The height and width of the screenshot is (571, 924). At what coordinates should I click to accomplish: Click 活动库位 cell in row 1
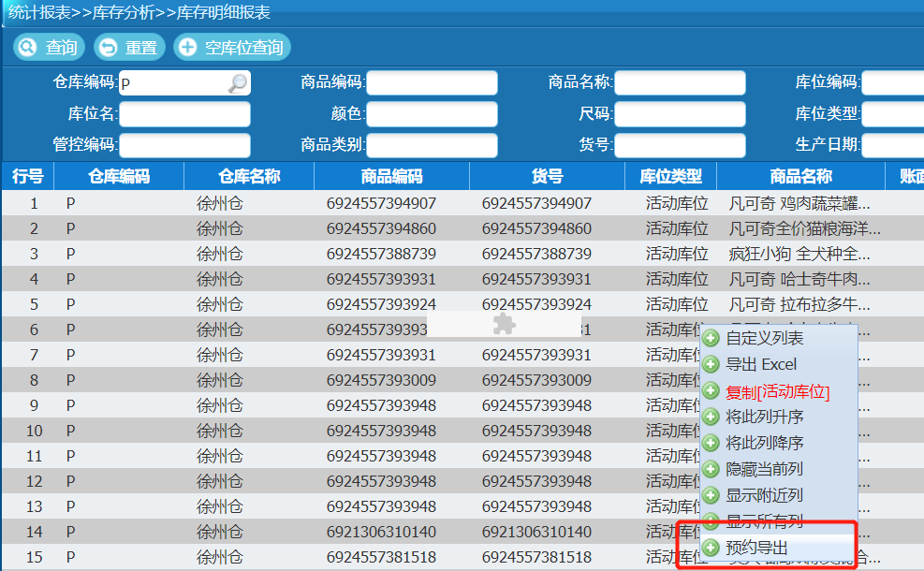677,203
